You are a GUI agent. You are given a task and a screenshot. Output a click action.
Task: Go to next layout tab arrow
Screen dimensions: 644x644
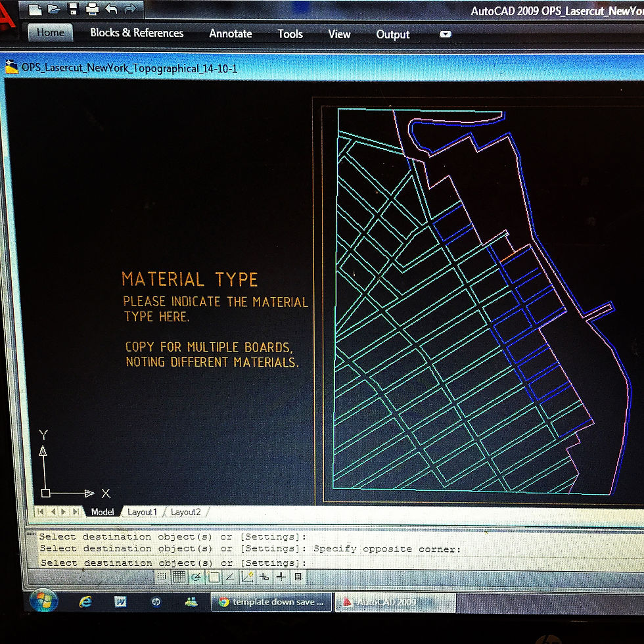tap(63, 511)
